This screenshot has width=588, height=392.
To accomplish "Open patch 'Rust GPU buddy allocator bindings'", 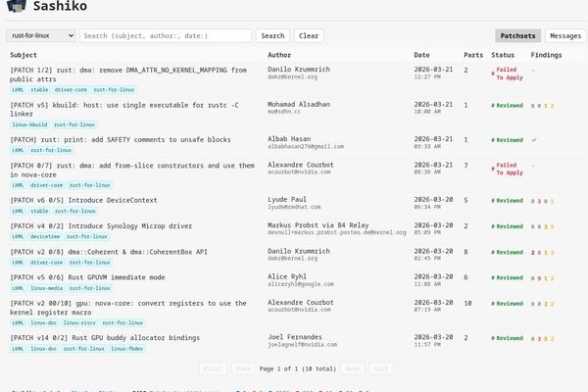I will click(x=105, y=337).
